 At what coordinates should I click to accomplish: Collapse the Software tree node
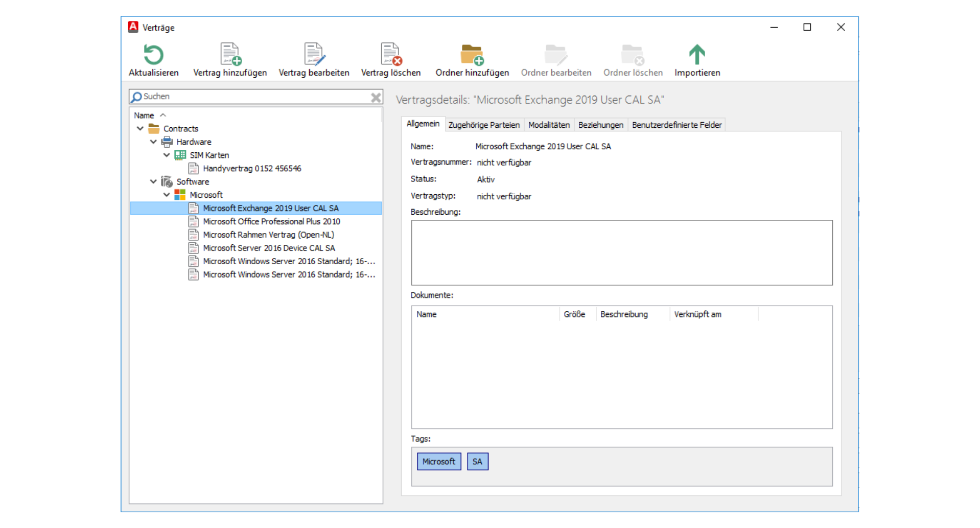(x=153, y=181)
